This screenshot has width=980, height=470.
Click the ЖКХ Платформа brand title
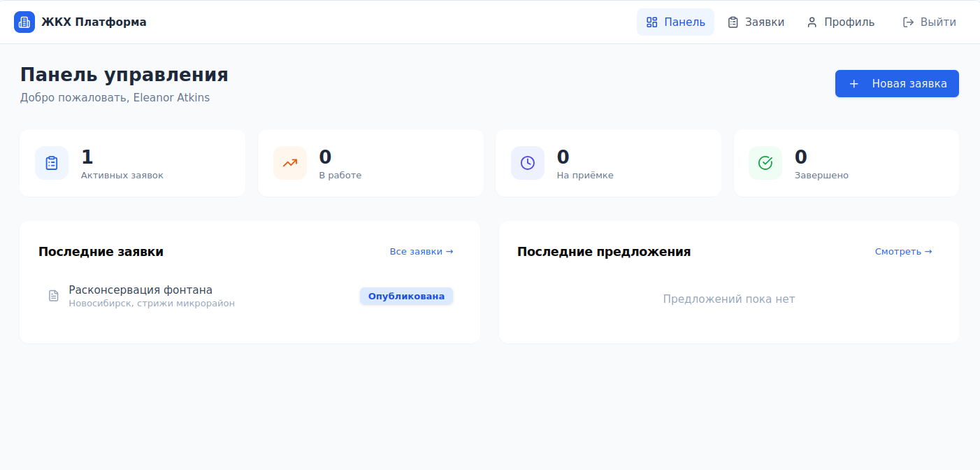pyautogui.click(x=94, y=22)
